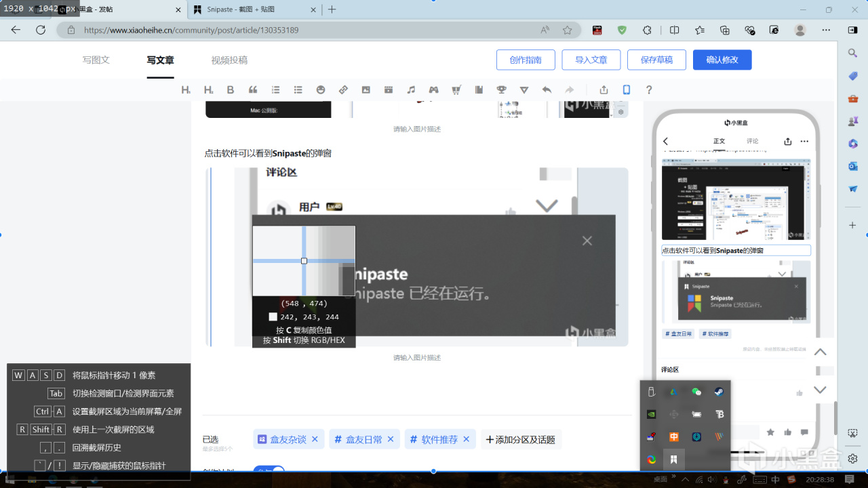Insert an image into the article
The image size is (868, 488).
366,89
